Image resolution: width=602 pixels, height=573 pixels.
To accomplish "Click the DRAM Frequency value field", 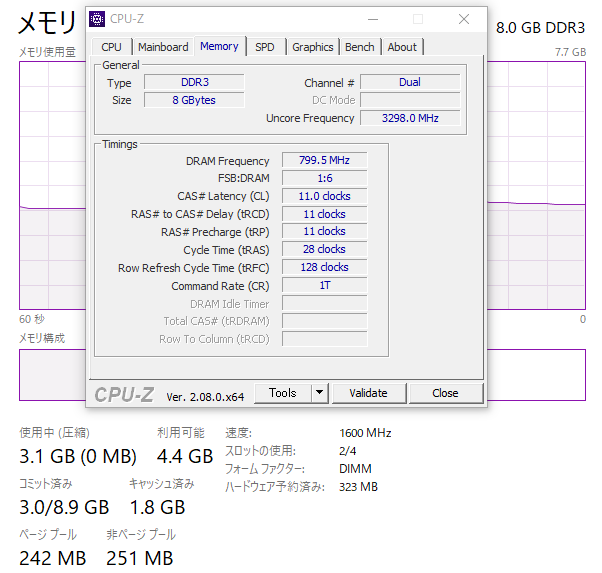I will pos(324,161).
